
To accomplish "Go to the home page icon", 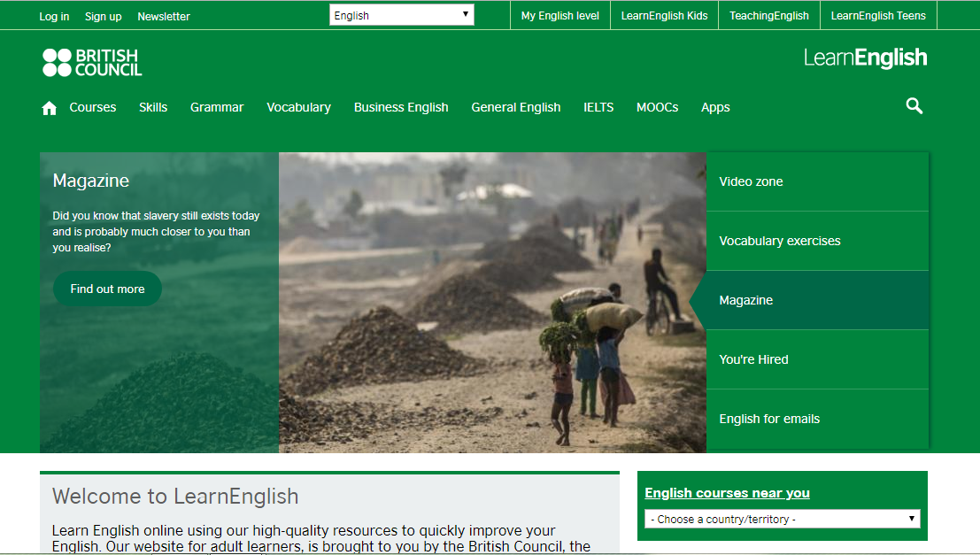I will tap(50, 108).
